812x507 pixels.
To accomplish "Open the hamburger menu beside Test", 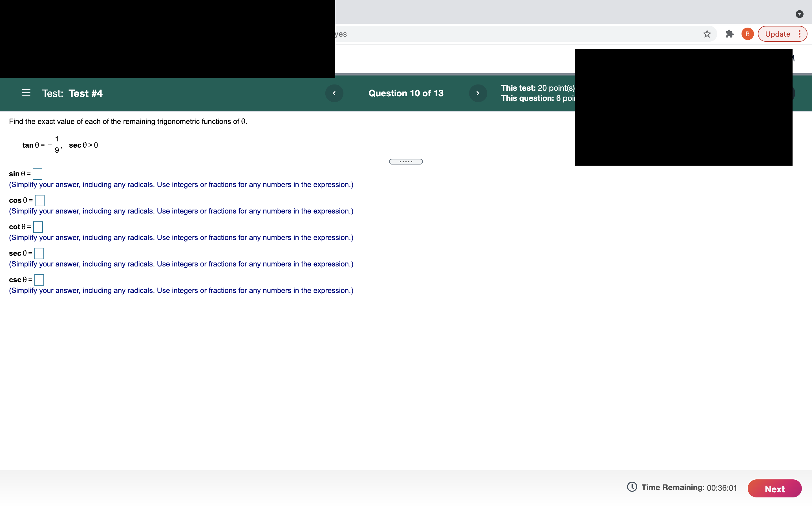I will (26, 93).
